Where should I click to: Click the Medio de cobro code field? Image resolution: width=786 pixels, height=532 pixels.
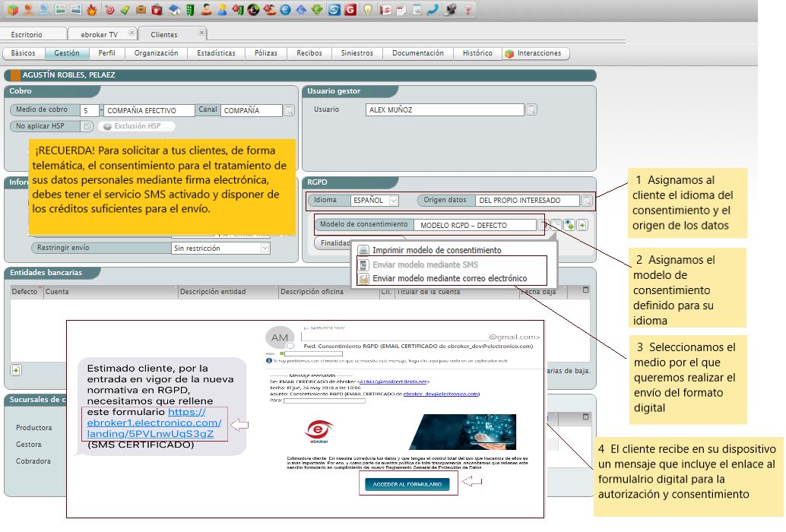[x=89, y=110]
